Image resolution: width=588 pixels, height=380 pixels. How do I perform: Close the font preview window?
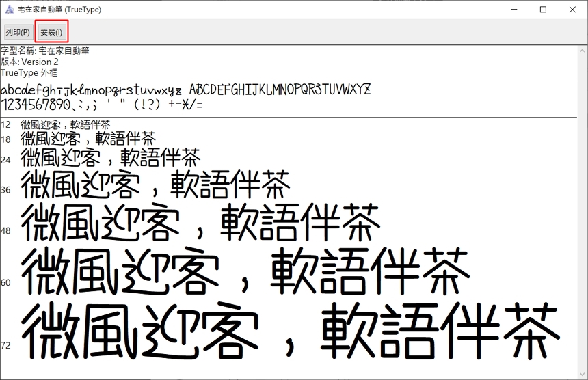point(572,10)
